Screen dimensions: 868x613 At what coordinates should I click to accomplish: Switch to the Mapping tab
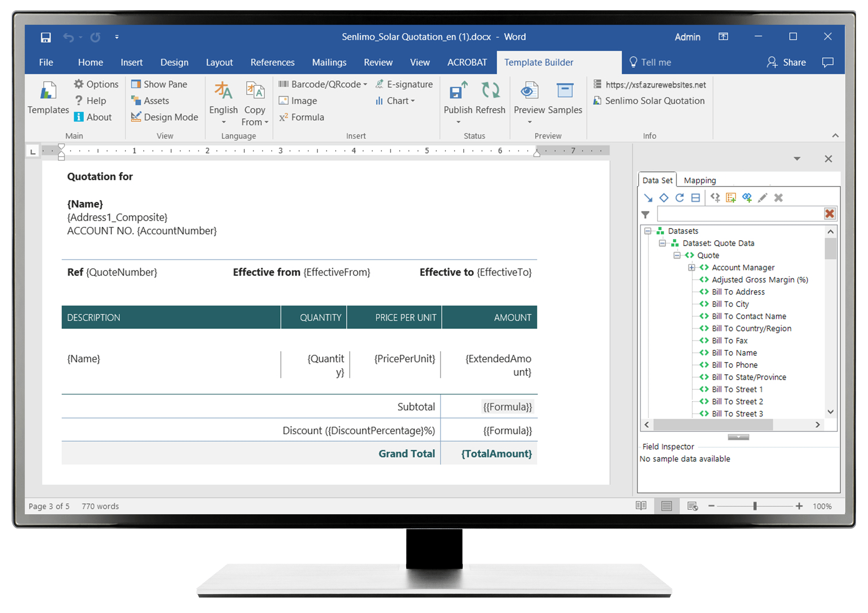pos(700,180)
